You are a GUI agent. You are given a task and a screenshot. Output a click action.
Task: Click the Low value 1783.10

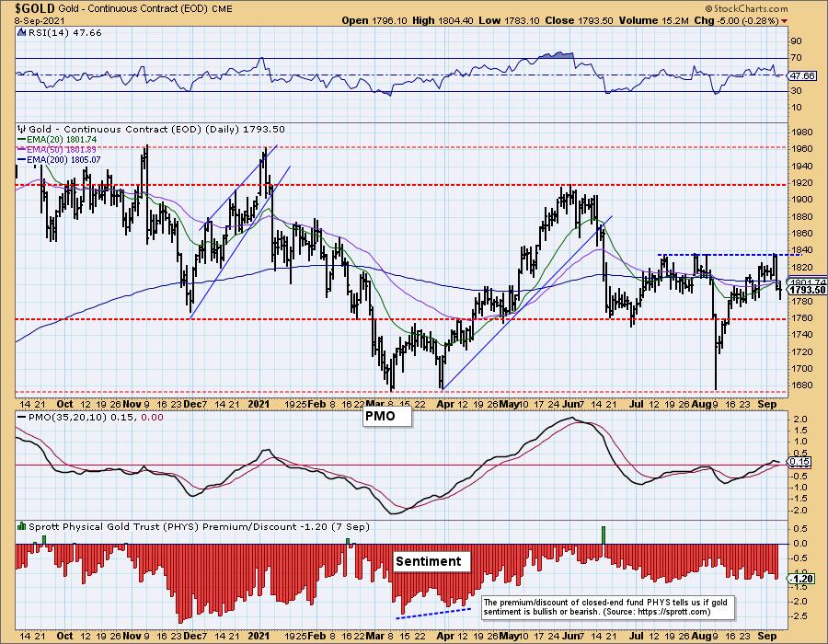[x=522, y=20]
